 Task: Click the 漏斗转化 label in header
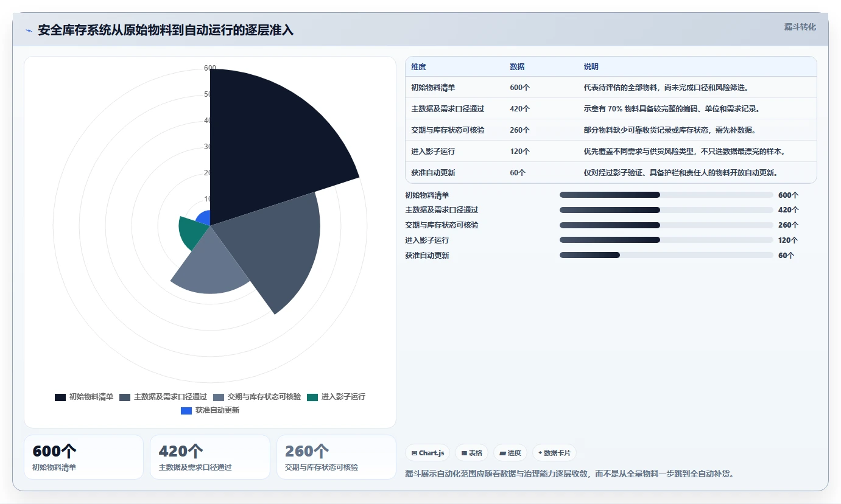(800, 27)
